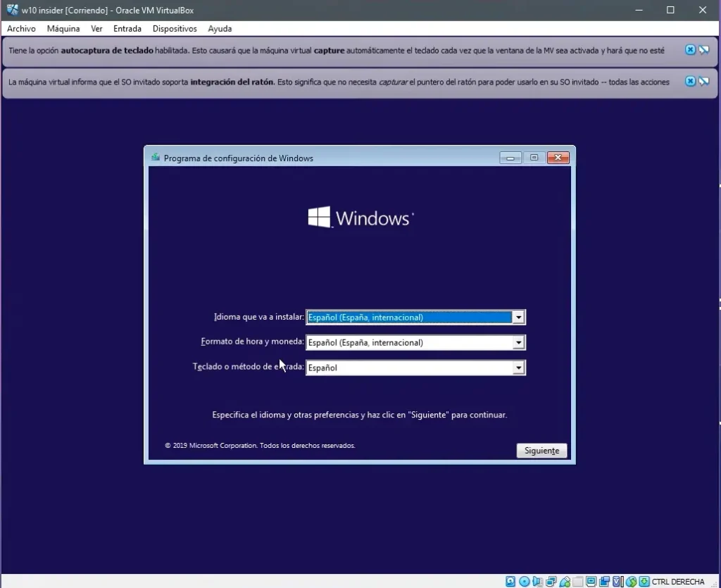The height and width of the screenshot is (588, 721).
Task: Click the Windows logo in the setup dialog
Action: [360, 218]
